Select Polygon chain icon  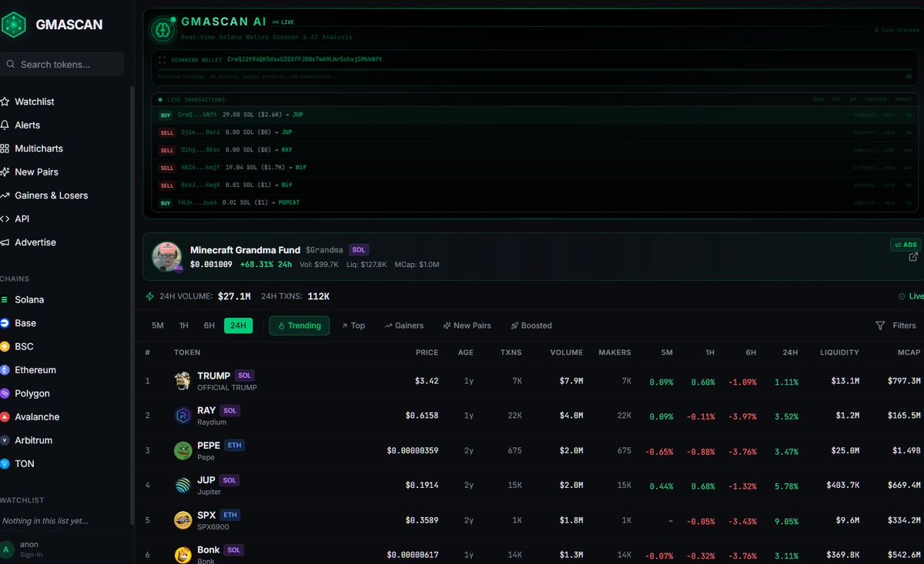pos(5,393)
